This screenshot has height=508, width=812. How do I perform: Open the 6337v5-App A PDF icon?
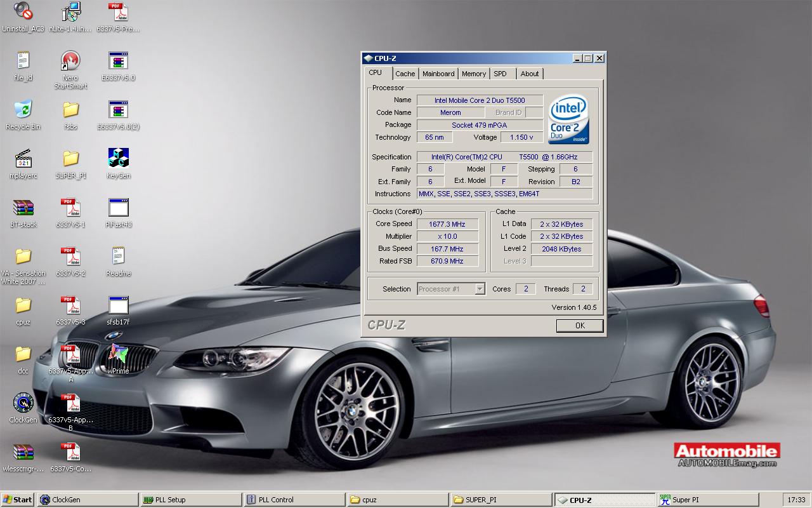(71, 354)
